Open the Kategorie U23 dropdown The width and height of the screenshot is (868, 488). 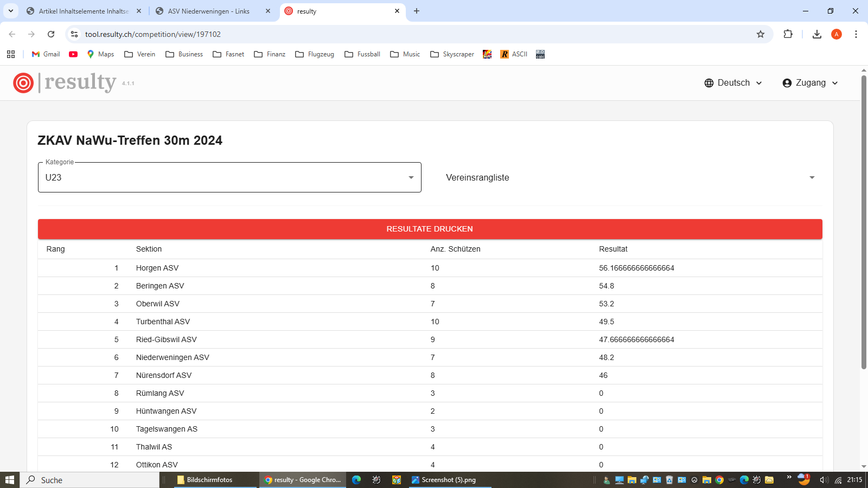click(x=229, y=177)
